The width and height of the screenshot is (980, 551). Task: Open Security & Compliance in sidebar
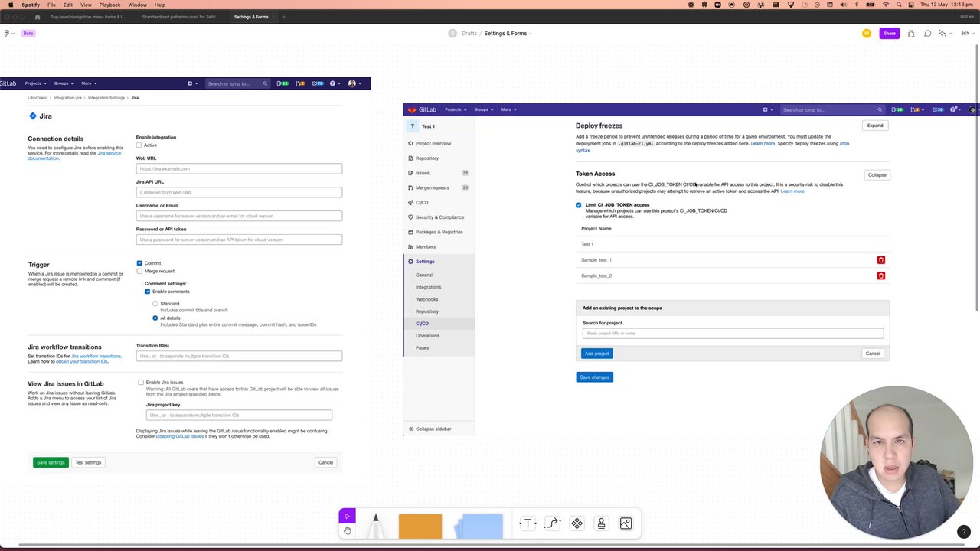tap(439, 217)
